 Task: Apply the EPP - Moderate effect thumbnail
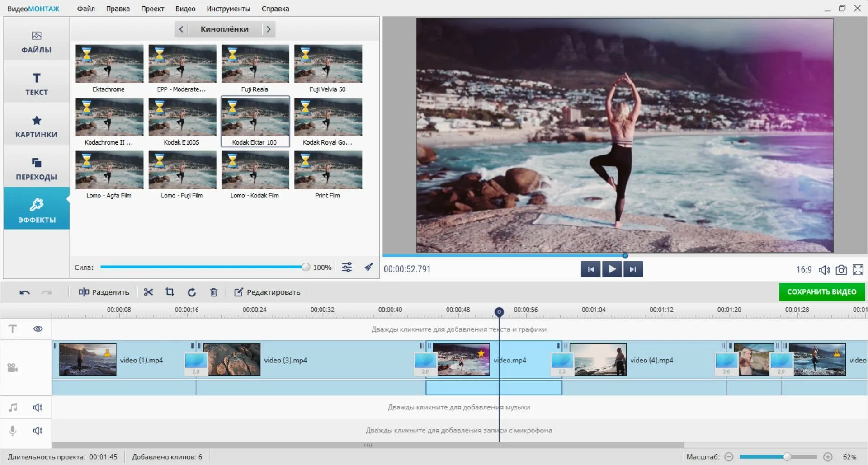[182, 64]
